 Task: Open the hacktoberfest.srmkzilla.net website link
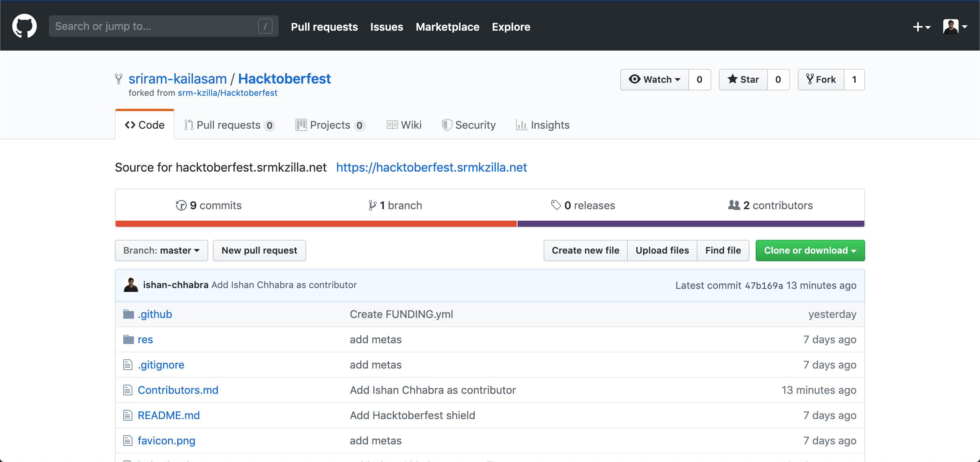431,167
